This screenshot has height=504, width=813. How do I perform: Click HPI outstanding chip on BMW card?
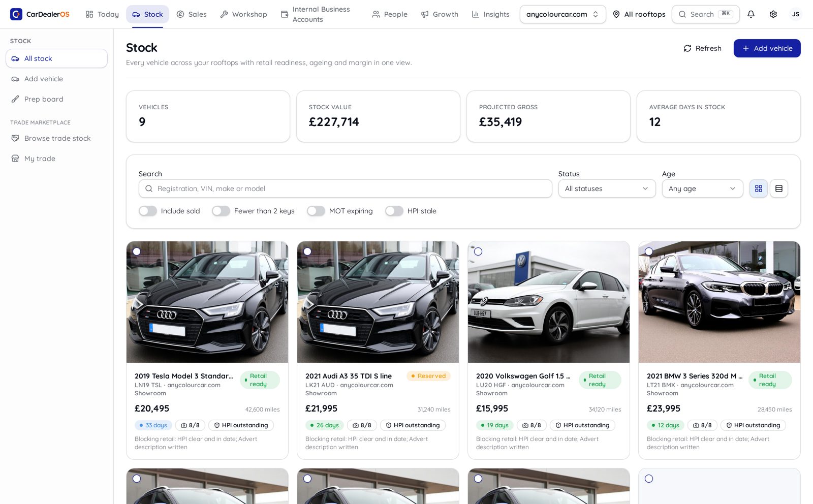click(753, 425)
